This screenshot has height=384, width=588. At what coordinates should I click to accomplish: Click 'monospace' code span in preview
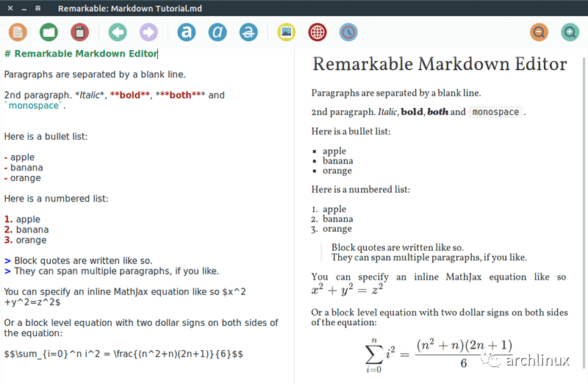point(495,112)
